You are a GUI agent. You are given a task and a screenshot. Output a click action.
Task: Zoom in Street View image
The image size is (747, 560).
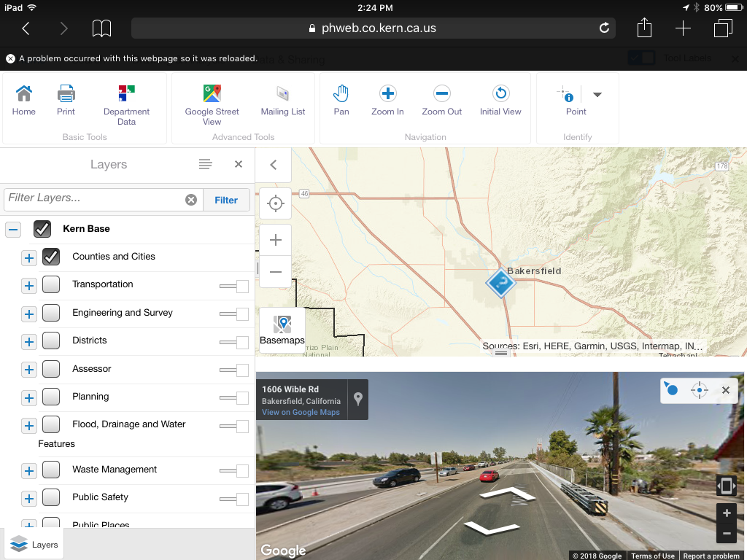pyautogui.click(x=727, y=513)
